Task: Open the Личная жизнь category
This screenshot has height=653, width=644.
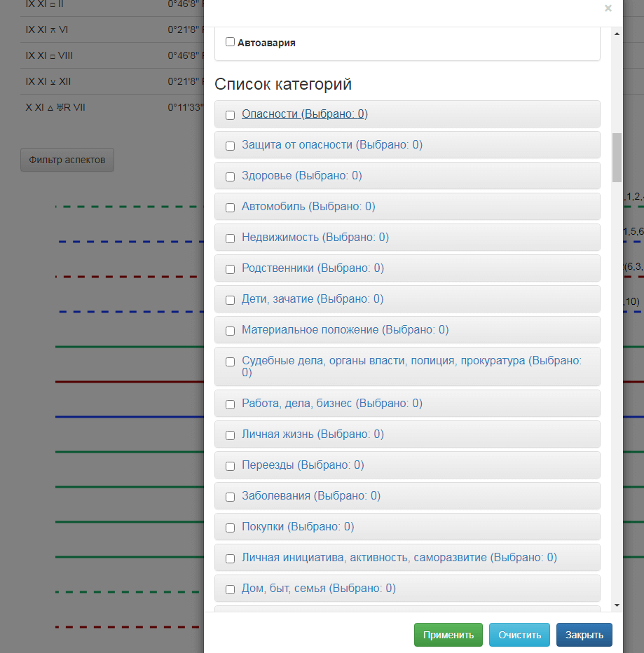Action: click(x=313, y=434)
